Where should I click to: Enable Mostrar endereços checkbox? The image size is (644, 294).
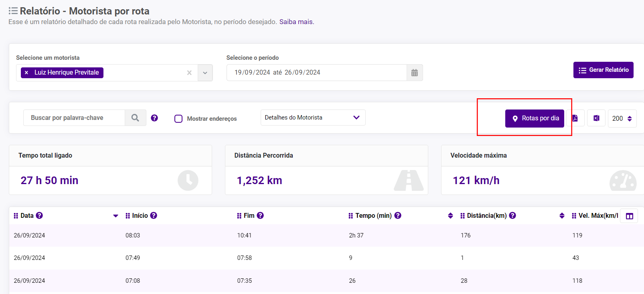178,119
